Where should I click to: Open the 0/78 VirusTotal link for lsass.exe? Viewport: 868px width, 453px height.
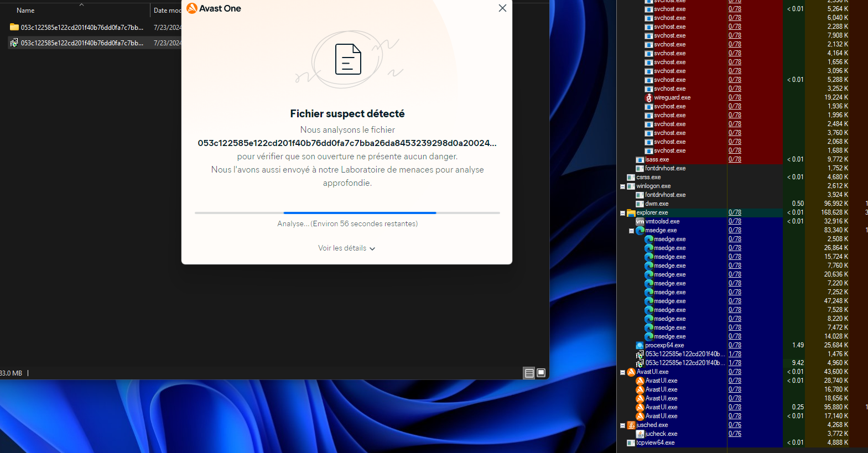pyautogui.click(x=735, y=159)
